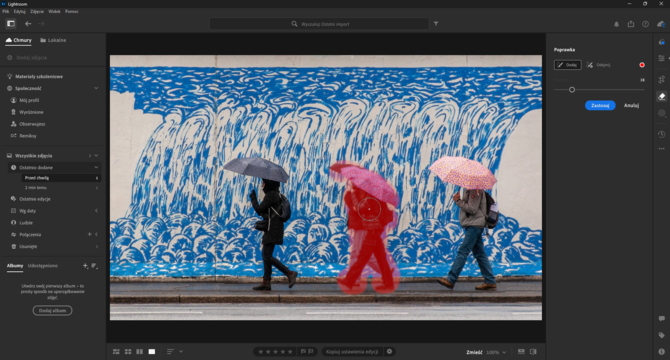
Task: Open edit copy settings gear
Action: click(x=389, y=351)
